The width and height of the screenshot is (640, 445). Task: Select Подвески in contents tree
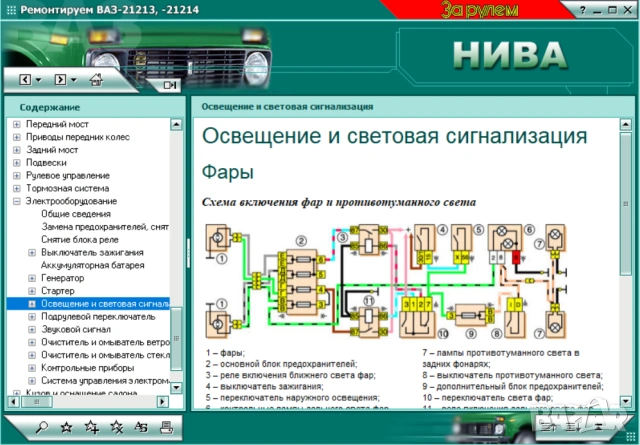point(46,163)
